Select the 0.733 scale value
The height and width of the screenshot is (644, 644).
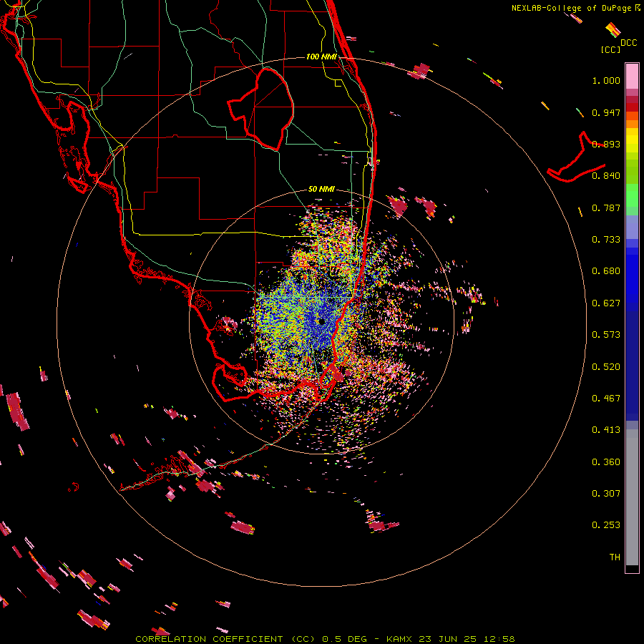[606, 240]
